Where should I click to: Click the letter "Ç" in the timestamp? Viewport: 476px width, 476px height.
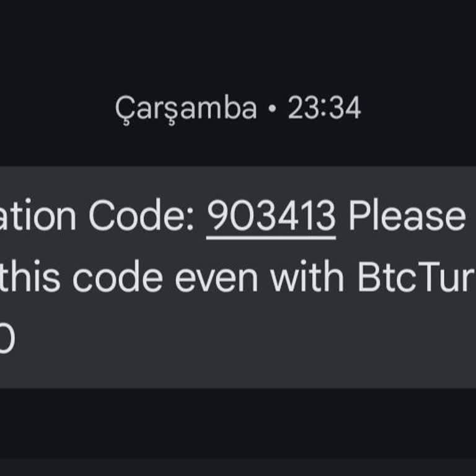(x=123, y=110)
